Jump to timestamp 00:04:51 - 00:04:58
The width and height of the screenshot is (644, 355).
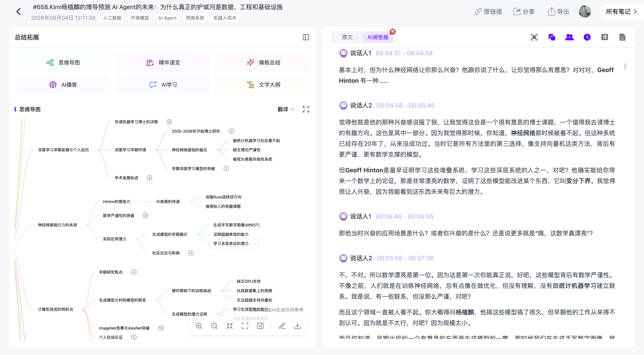click(404, 53)
